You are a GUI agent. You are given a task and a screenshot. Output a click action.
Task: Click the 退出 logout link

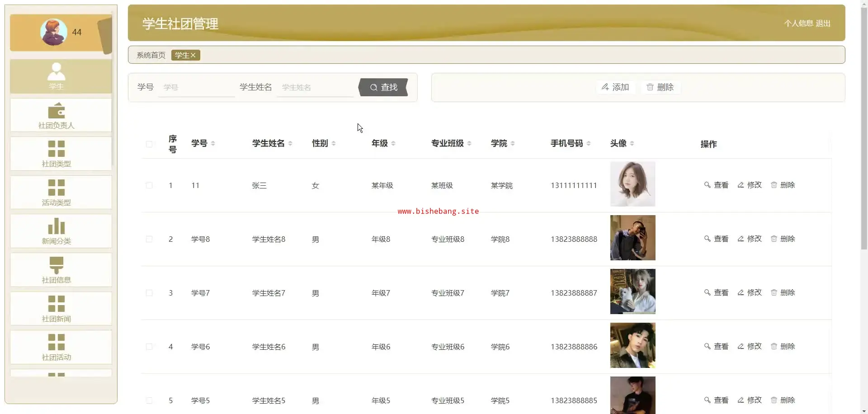pyautogui.click(x=823, y=23)
